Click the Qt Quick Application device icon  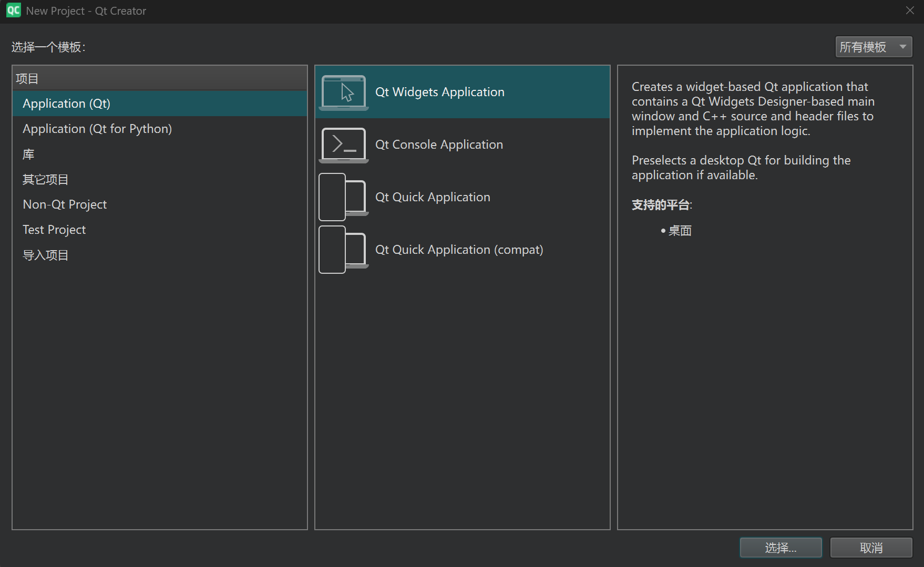[x=344, y=197]
